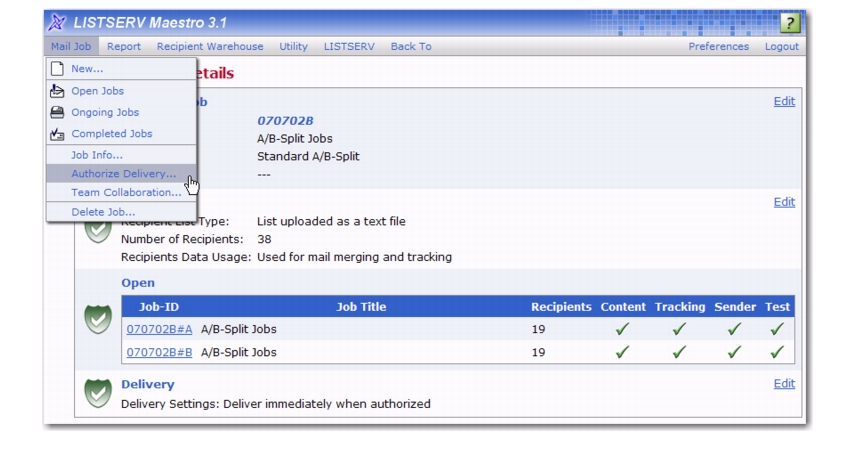This screenshot has height=449, width=853.
Task: Click Logout in the menu bar
Action: [x=782, y=46]
